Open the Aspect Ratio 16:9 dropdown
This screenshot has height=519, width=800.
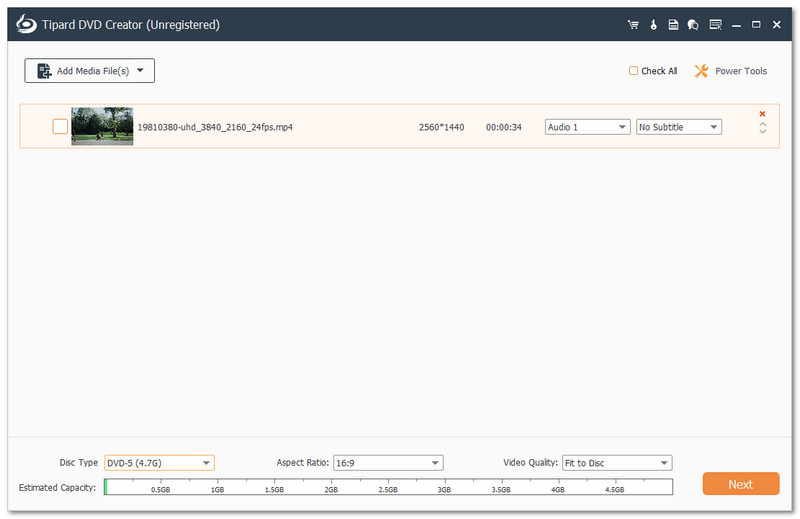coord(388,463)
